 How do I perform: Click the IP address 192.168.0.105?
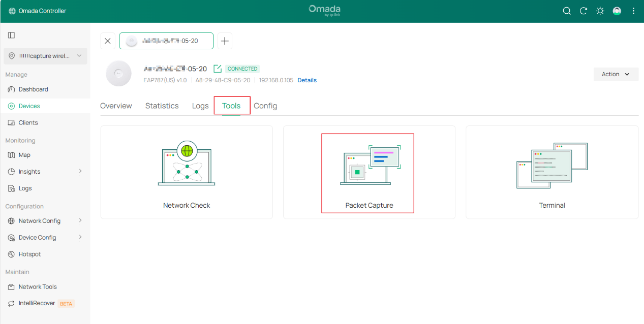tap(276, 80)
